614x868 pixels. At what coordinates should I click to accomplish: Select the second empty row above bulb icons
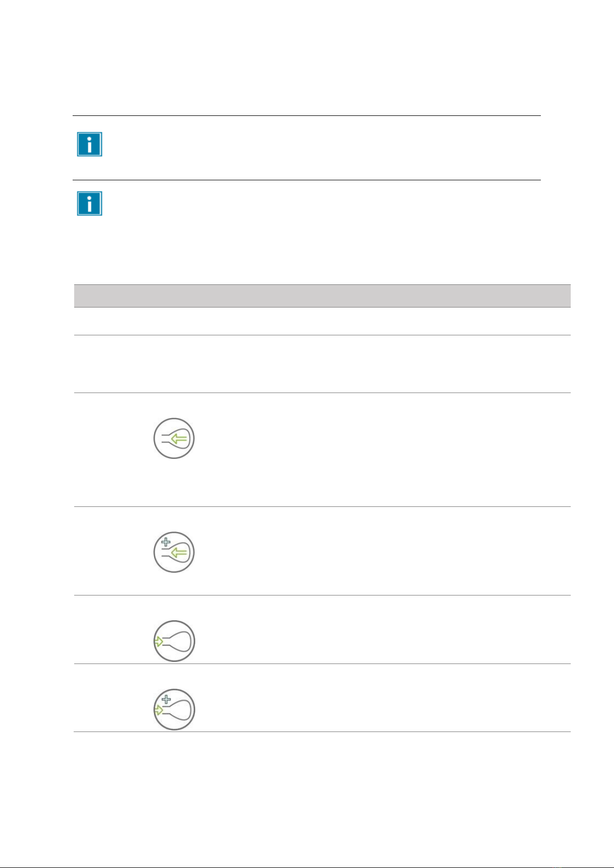[322, 364]
